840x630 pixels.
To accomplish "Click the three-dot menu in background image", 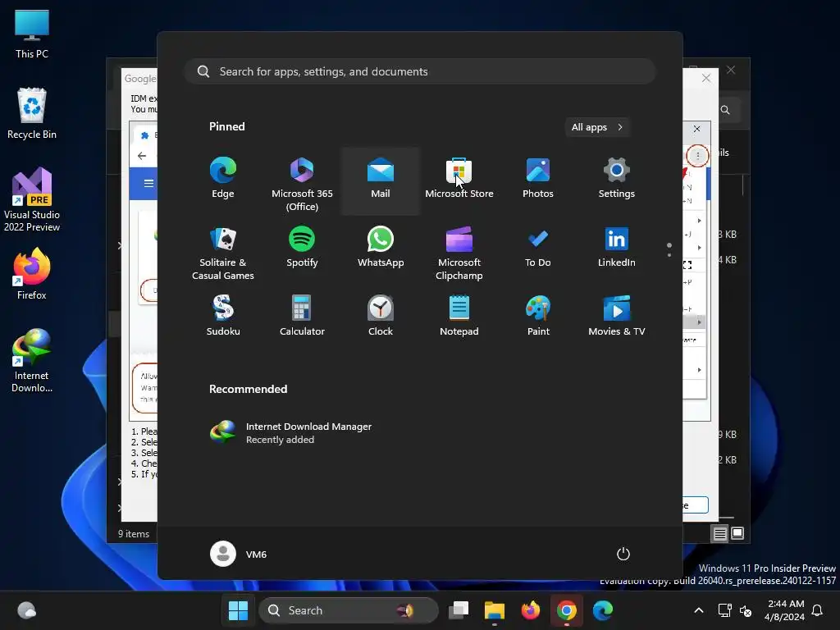I will pos(697,155).
